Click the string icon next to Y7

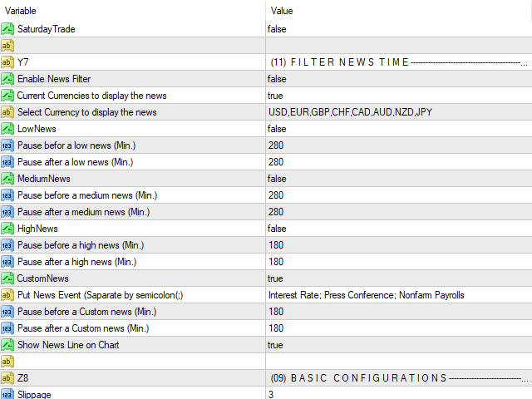7,62
